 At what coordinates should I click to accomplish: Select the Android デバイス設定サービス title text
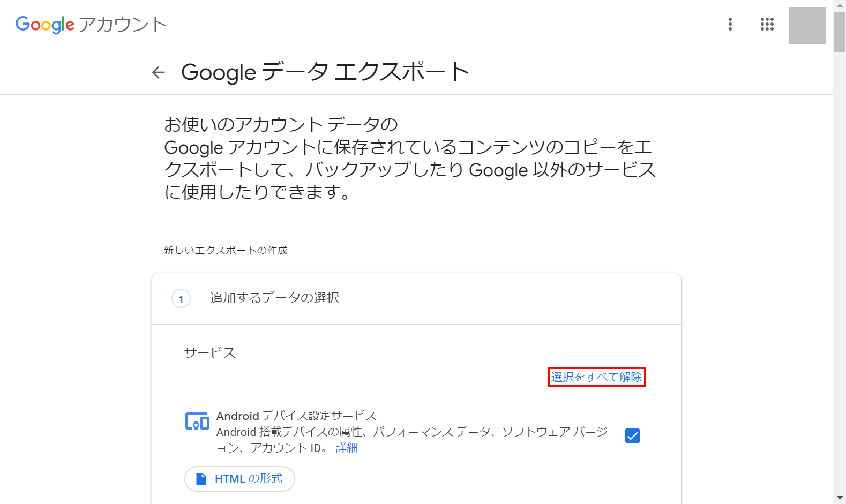(296, 416)
